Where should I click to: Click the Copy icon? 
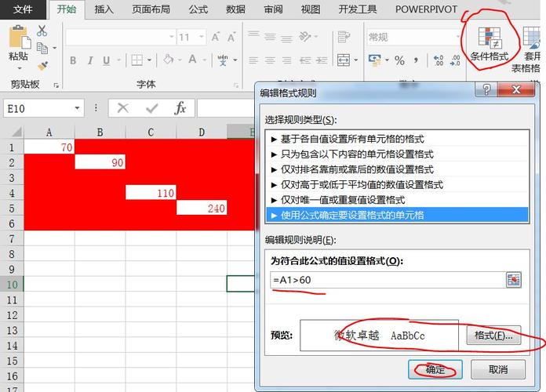click(42, 48)
